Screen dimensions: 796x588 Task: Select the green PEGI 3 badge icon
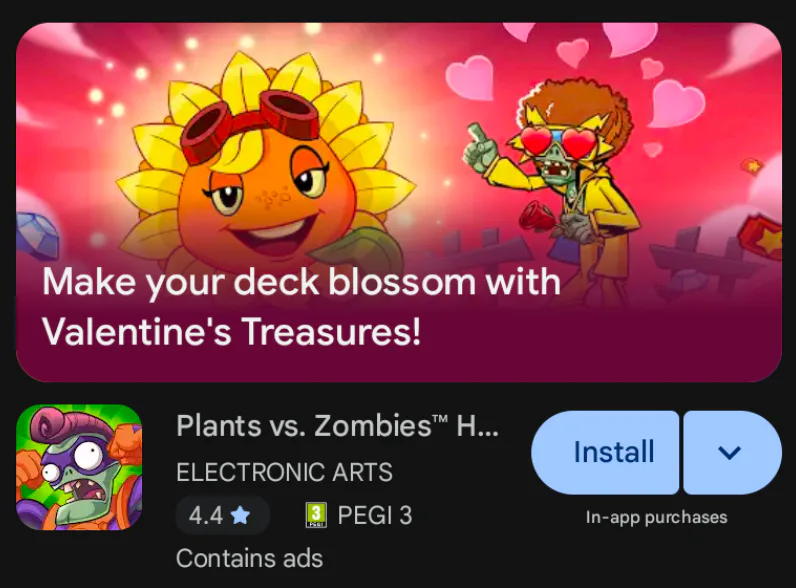pyautogui.click(x=316, y=515)
